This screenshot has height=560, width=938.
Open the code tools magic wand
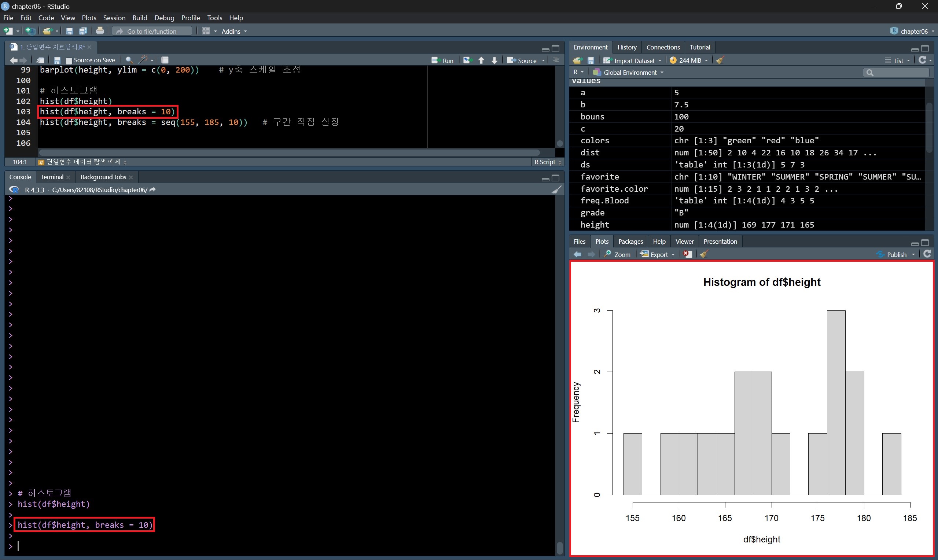point(143,60)
